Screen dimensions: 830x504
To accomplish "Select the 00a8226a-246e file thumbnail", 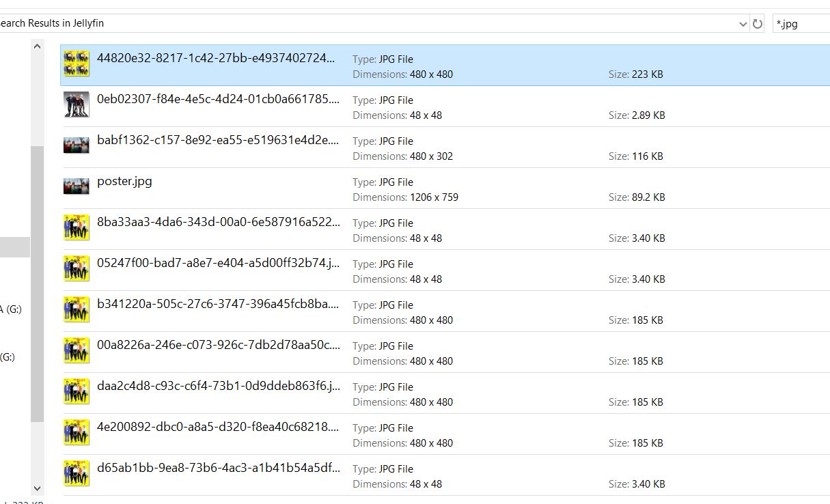I will point(77,350).
